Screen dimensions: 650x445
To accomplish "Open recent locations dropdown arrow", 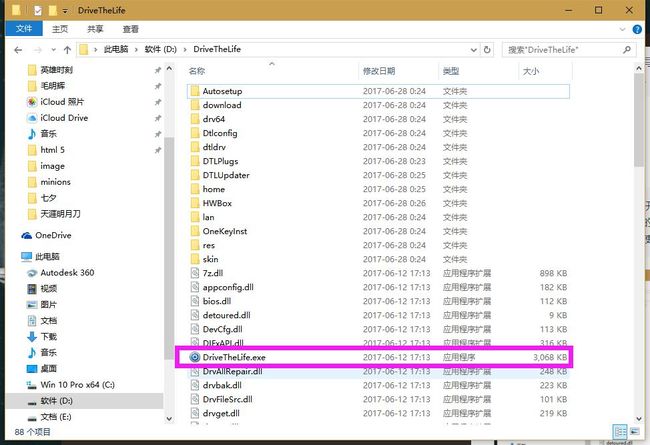I will point(53,50).
